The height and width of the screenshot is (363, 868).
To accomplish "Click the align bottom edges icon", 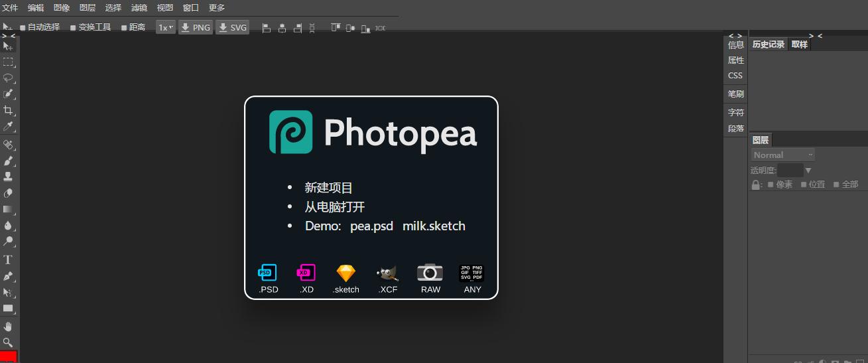I will click(365, 28).
